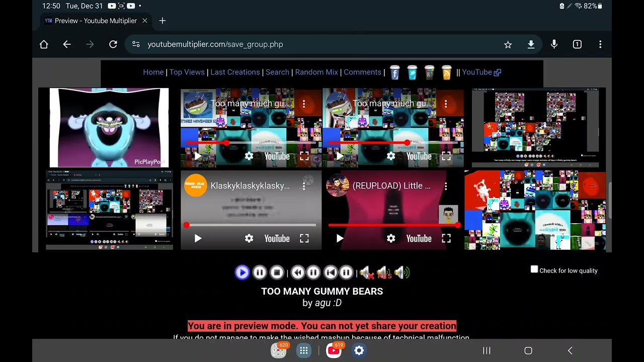Image resolution: width=644 pixels, height=362 pixels.
Task: Open more options on Klaskyklaskyklasky video
Action: (x=304, y=186)
